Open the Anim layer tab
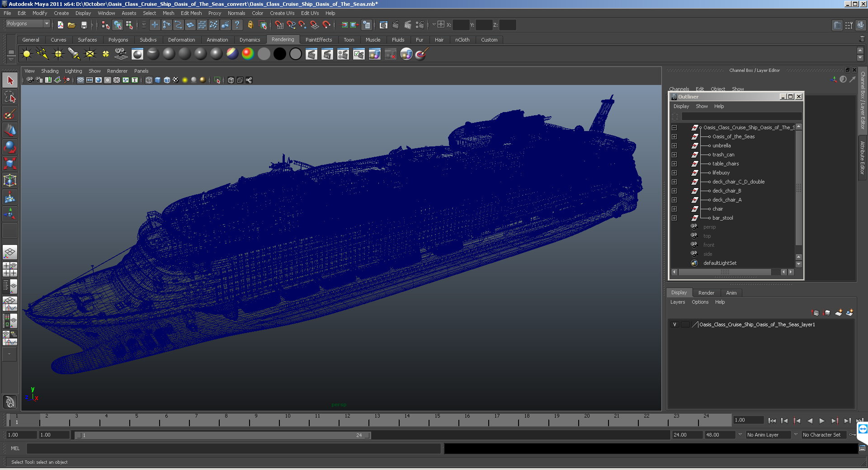This screenshot has width=868, height=470. [731, 293]
